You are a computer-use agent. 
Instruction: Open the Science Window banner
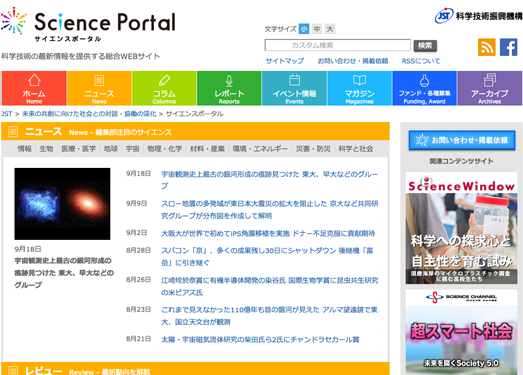(461, 228)
